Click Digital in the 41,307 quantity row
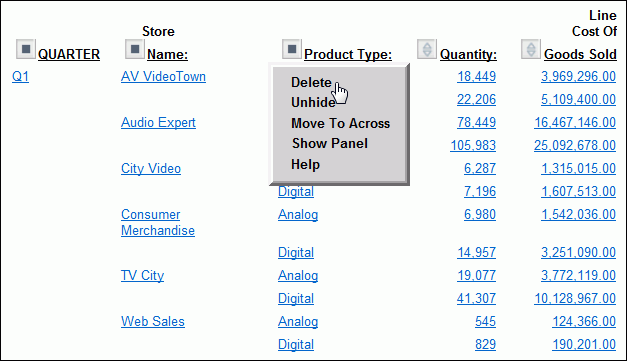Image resolution: width=627 pixels, height=361 pixels. (296, 299)
